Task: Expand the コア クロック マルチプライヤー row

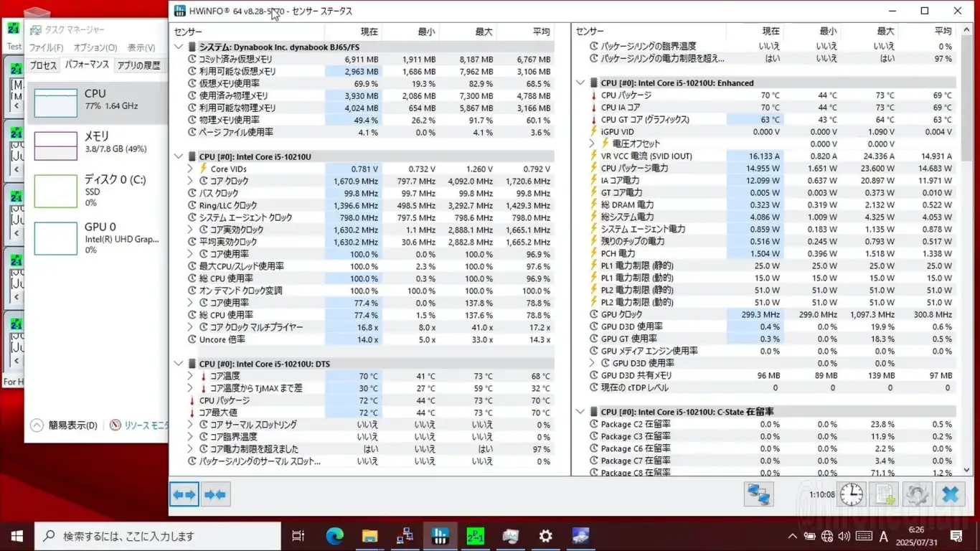Action: 190,327
